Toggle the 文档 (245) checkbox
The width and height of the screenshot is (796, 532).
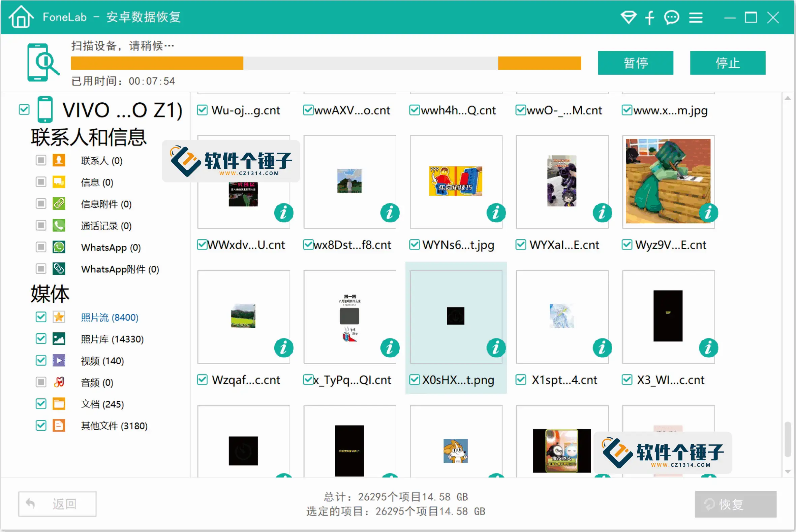41,404
